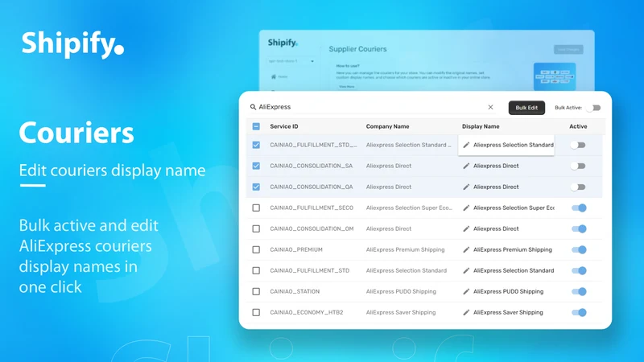Check the CAINIAO_PREMIUM row checkbox
Screen dimensions: 644x362
tap(256, 249)
